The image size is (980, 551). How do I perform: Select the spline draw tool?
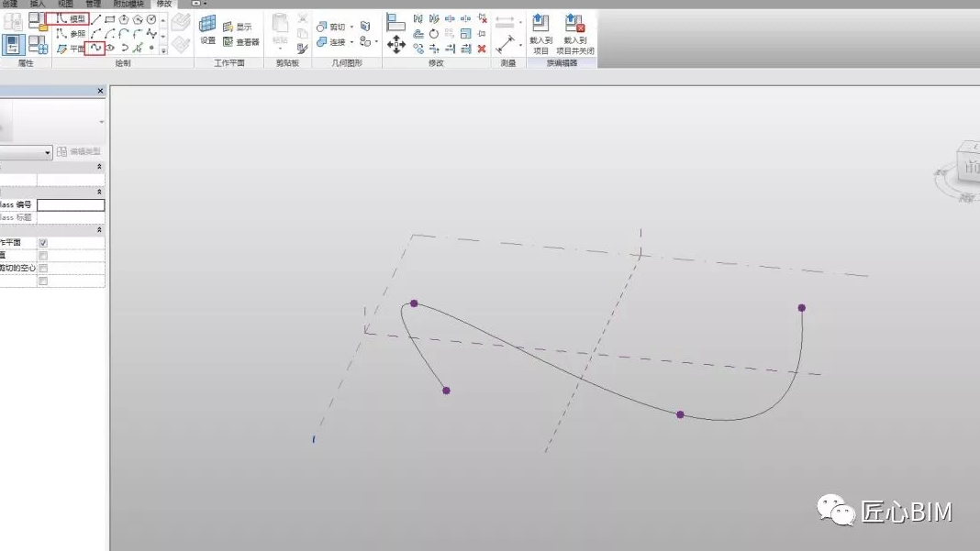95,48
